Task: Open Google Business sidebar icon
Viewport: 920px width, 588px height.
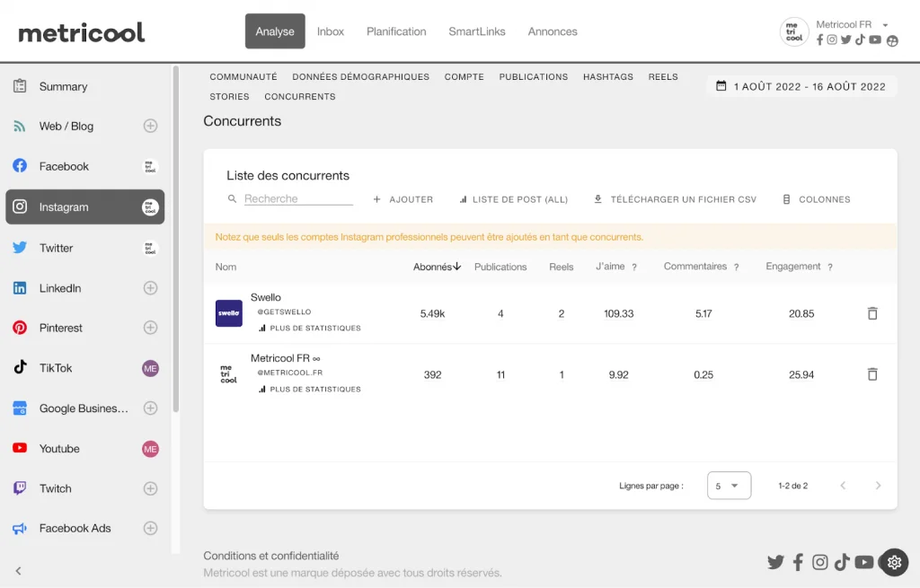Action: 20,408
